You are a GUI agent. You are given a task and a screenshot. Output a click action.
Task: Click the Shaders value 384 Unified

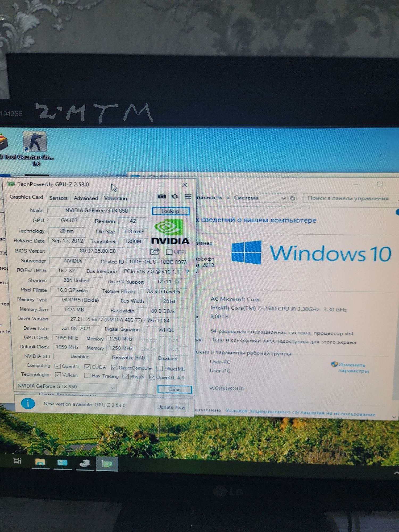(76, 280)
